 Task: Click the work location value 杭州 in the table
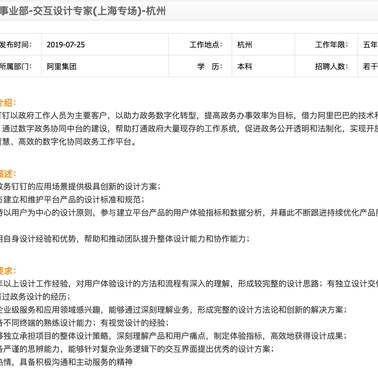(x=244, y=45)
